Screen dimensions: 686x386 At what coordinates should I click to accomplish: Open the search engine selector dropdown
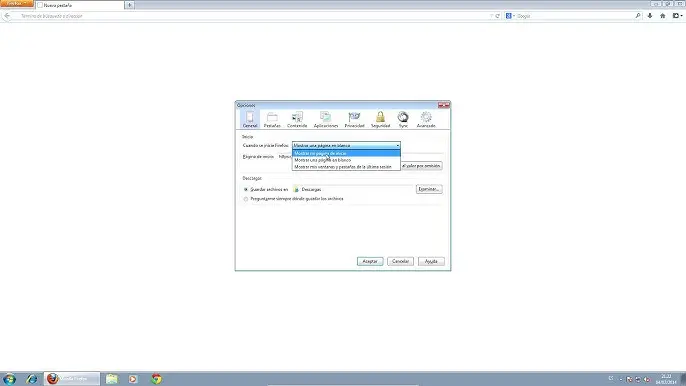510,16
